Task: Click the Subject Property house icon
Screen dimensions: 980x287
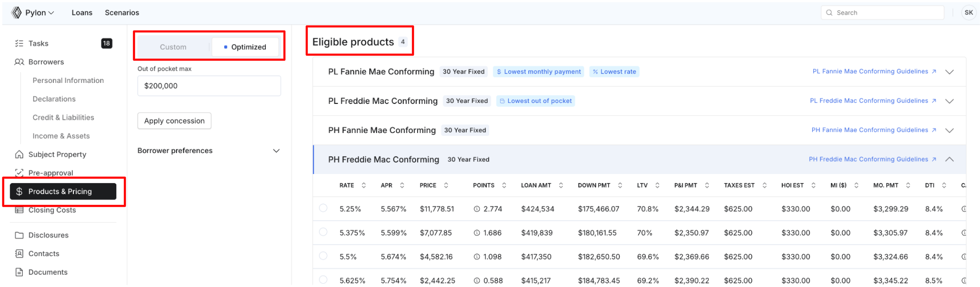Action: [19, 154]
